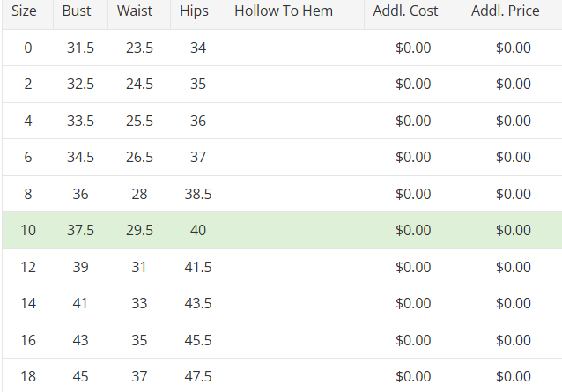Select the highlighted size 10 row

[x=282, y=230]
